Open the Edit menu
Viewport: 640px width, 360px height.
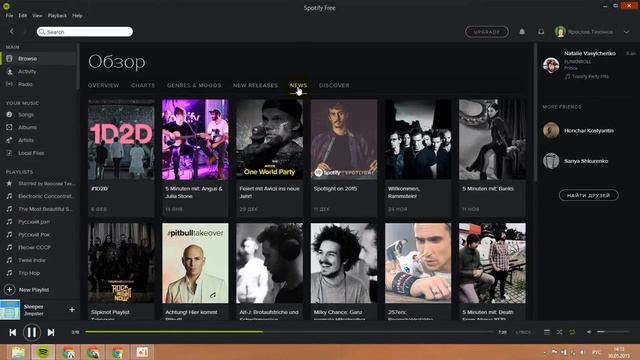tap(22, 16)
